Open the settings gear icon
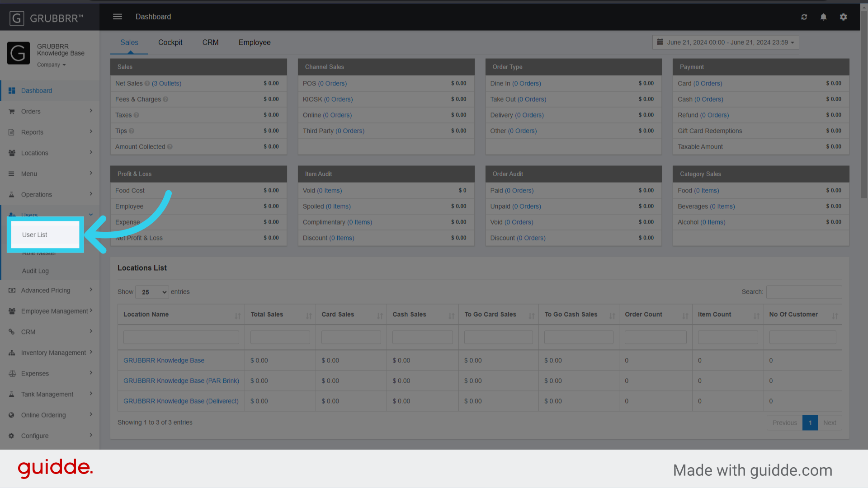The image size is (868, 488). (844, 17)
